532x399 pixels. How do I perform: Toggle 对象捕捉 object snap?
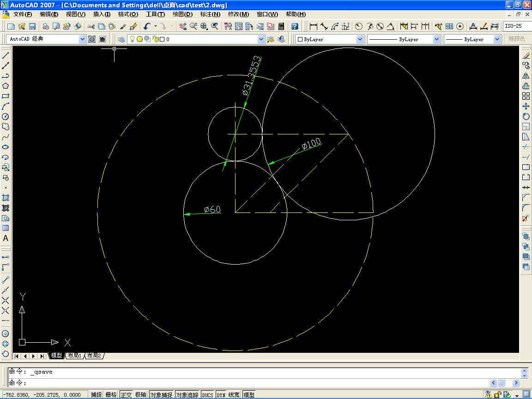[x=162, y=394]
